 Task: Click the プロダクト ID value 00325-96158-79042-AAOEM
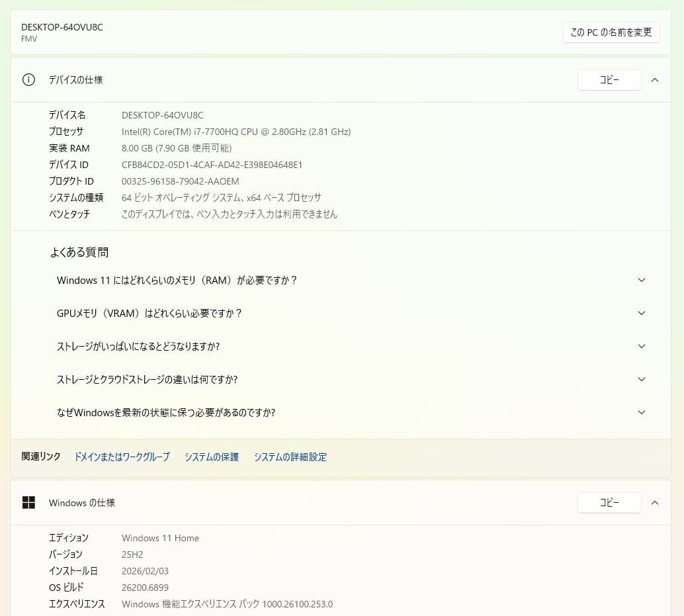[180, 181]
